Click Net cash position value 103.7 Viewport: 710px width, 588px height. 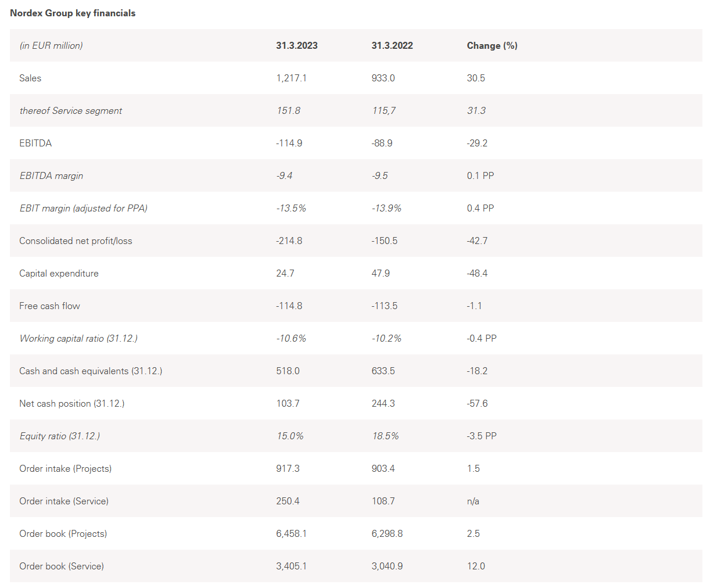[x=288, y=403]
